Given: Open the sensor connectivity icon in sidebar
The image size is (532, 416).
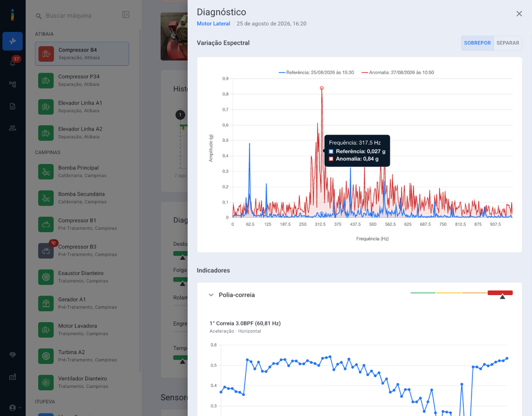Looking at the screenshot, I should click(x=13, y=355).
